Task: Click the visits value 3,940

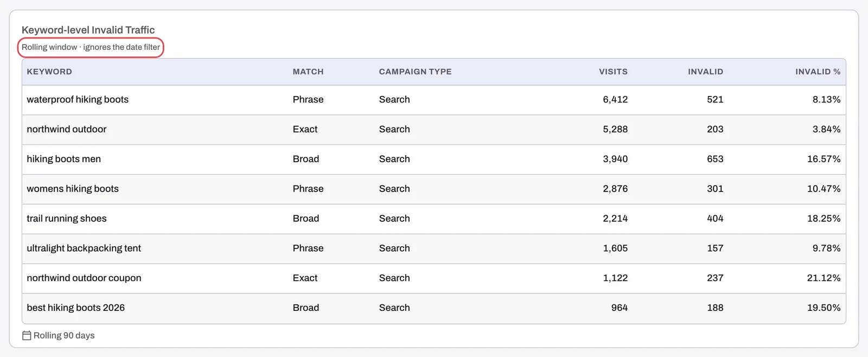Action: 615,159
